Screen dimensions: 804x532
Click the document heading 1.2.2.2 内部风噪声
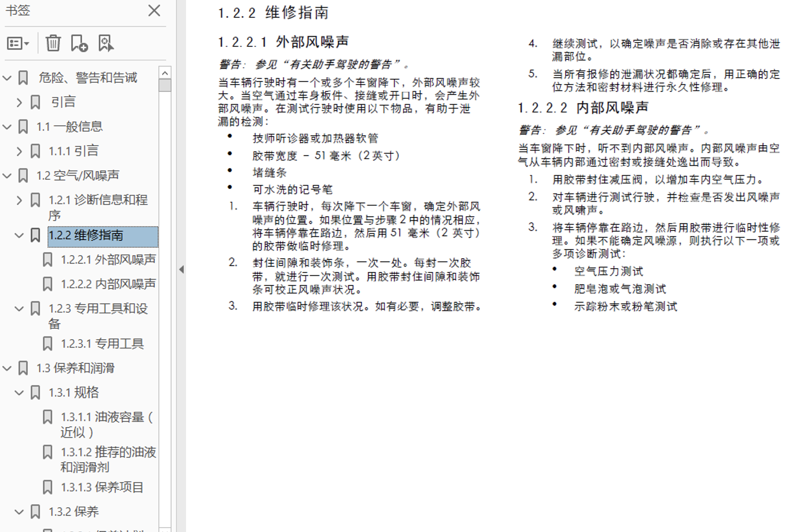click(583, 108)
